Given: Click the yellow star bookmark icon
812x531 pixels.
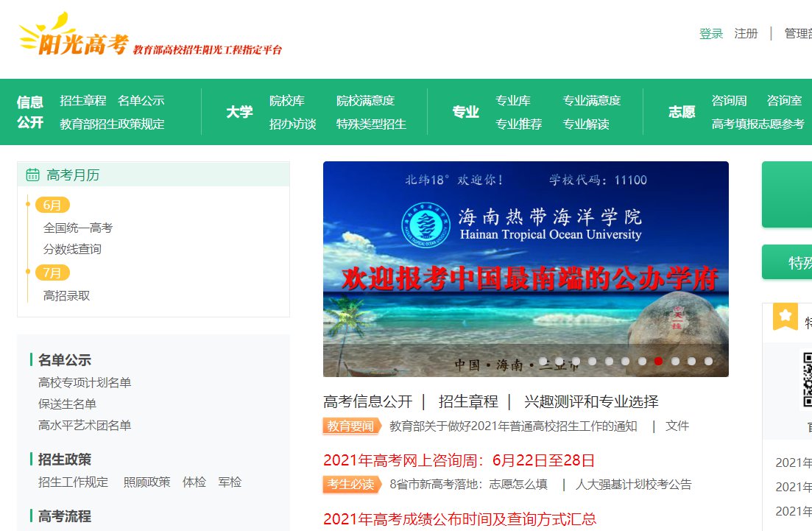Looking at the screenshot, I should 785,315.
